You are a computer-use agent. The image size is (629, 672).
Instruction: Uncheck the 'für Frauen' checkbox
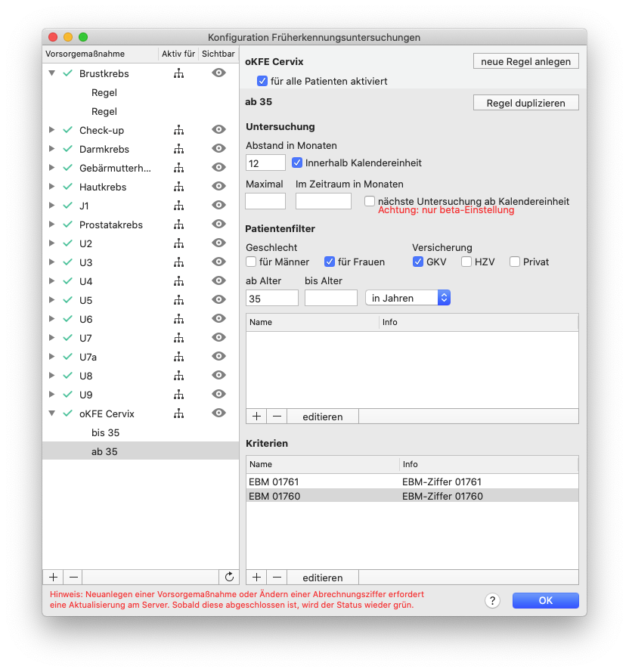click(330, 262)
